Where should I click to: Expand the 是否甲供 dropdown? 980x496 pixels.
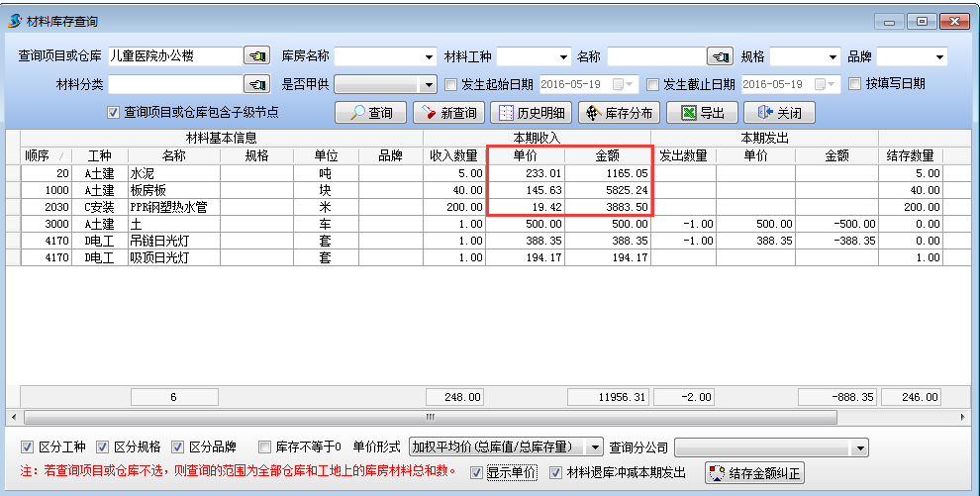click(x=429, y=85)
